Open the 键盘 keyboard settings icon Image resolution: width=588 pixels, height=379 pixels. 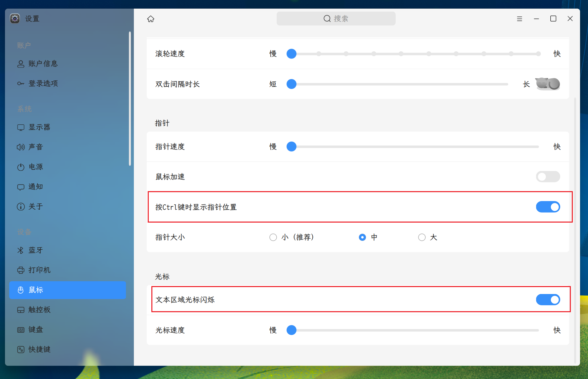(x=21, y=330)
